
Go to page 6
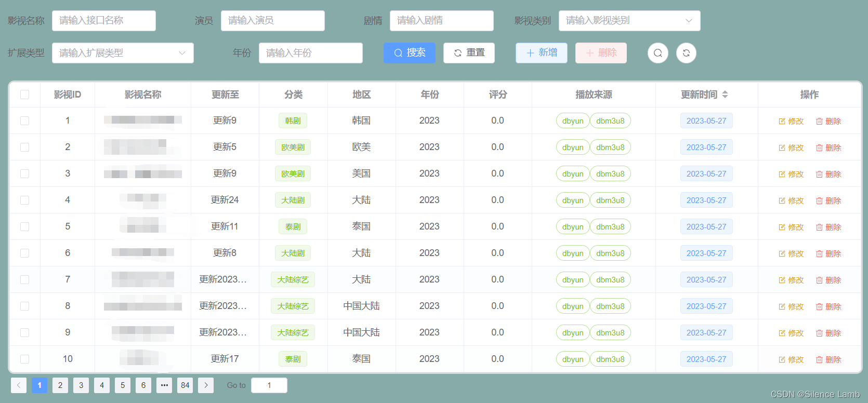[x=143, y=385]
